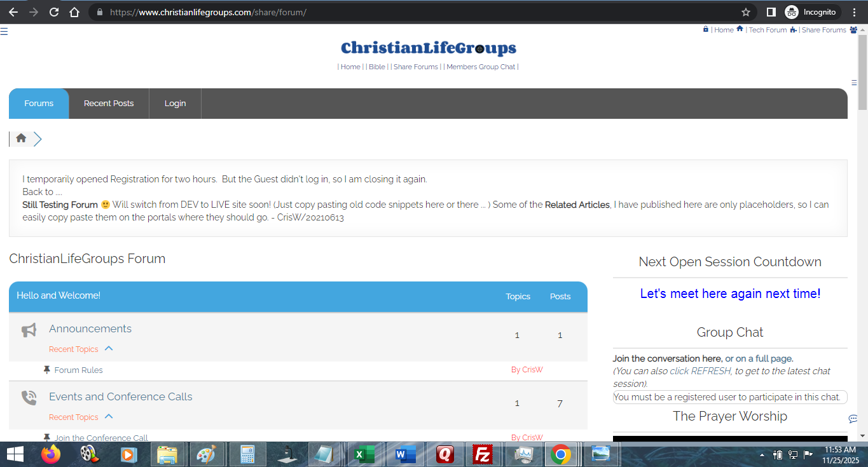Click the Share Forums people icon
Screen dimensions: 868x467
(853, 30)
